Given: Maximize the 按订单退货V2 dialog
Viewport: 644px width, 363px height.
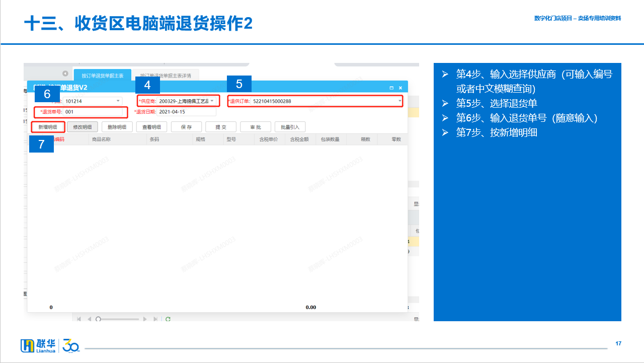Looking at the screenshot, I should [x=391, y=88].
